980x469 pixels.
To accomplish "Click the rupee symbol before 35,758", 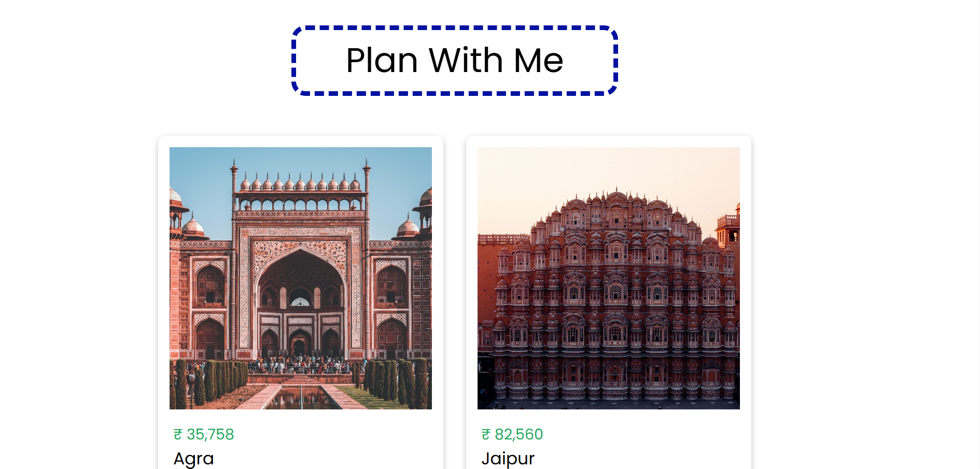I will click(178, 434).
